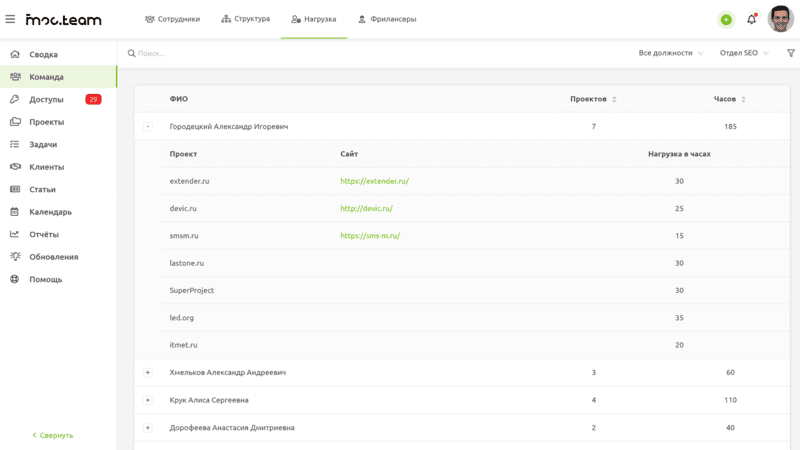Click in the Поиск search field
Viewport: 800px width, 450px height.
tap(378, 53)
